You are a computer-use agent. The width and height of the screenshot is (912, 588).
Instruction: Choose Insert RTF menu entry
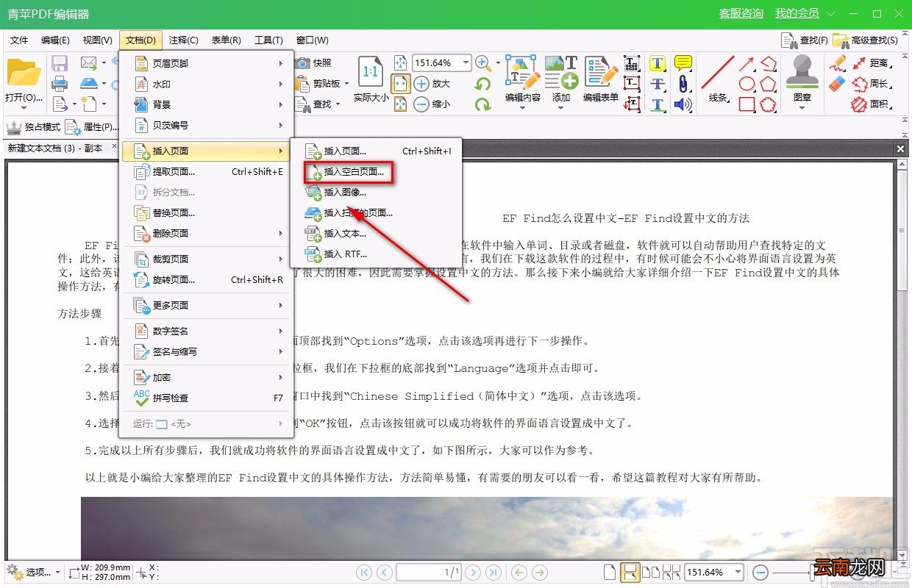pos(376,254)
